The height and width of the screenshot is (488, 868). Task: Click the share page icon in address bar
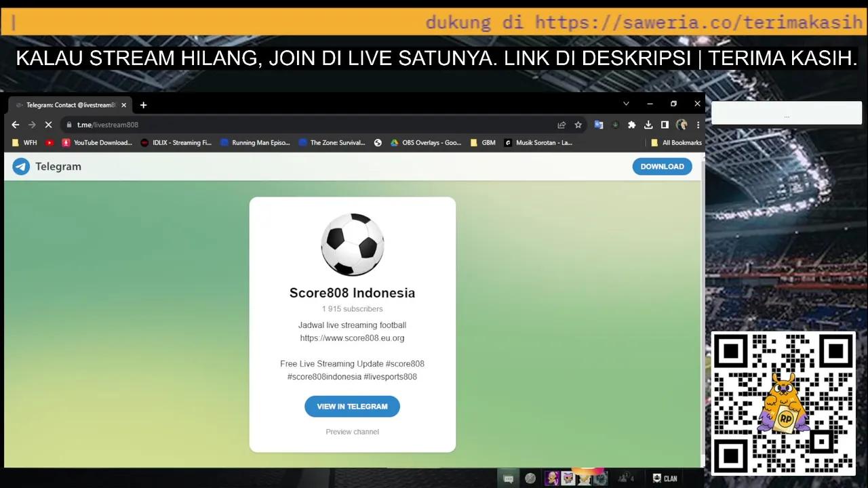point(561,125)
